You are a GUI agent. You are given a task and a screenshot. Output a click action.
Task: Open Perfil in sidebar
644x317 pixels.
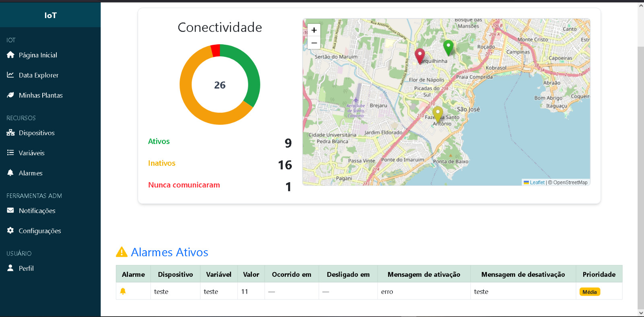tap(26, 268)
